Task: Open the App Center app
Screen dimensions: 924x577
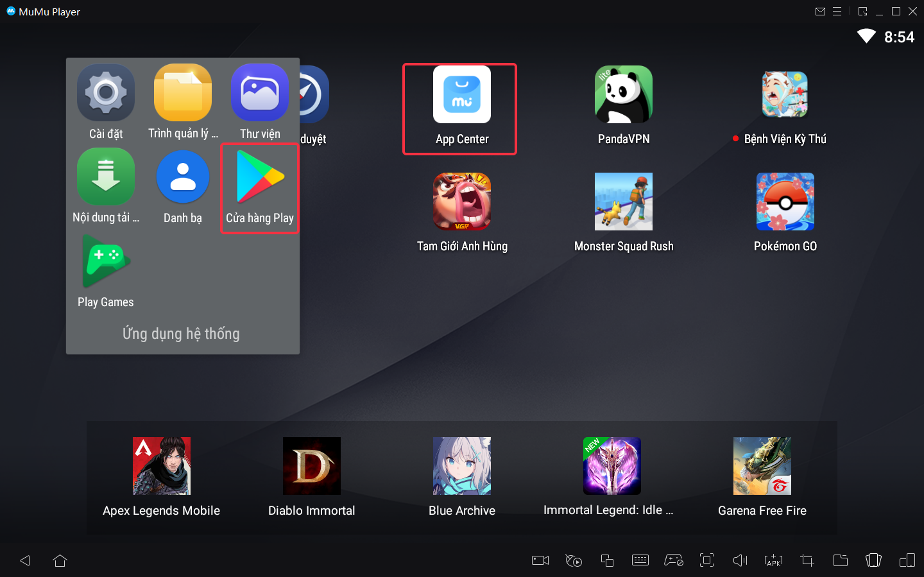Action: click(461, 95)
